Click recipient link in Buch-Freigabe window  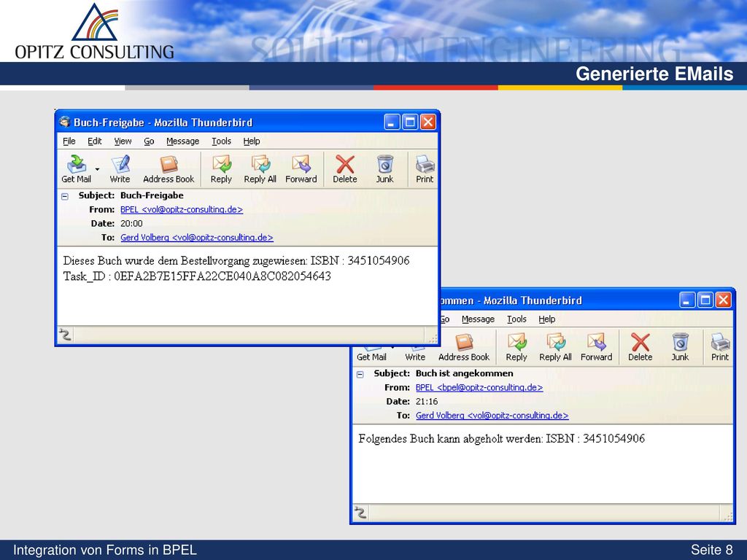coord(197,237)
